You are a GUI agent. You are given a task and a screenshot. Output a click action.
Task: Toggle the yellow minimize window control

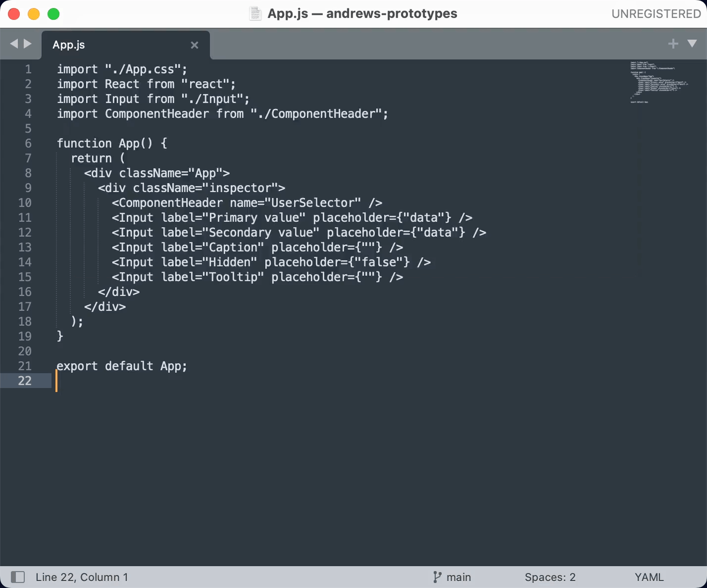(x=33, y=14)
